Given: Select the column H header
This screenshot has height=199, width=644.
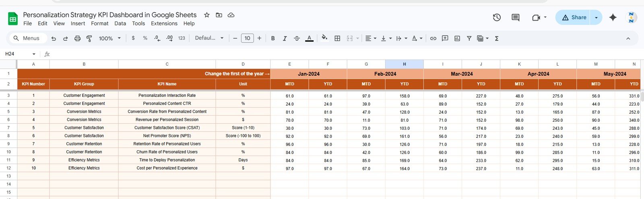Looking at the screenshot, I should 404,64.
